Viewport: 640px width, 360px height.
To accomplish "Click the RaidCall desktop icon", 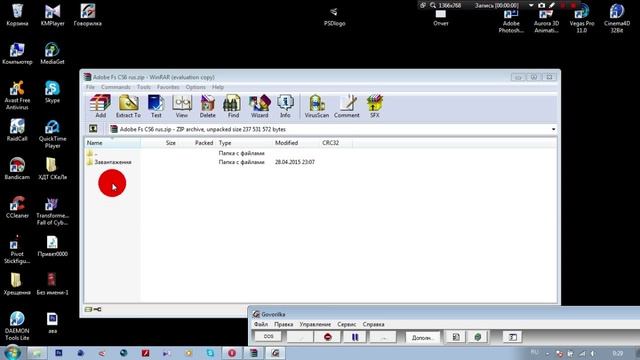I will tap(17, 130).
